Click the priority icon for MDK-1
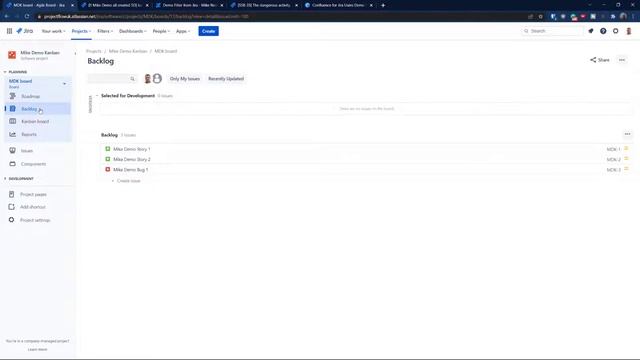 tap(626, 149)
